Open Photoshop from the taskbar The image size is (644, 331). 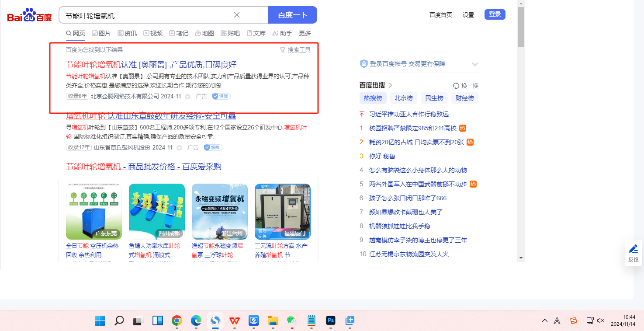[331, 321]
